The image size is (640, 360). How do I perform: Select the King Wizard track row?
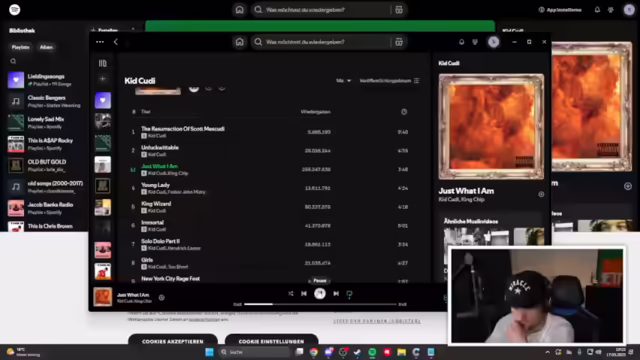click(269, 207)
